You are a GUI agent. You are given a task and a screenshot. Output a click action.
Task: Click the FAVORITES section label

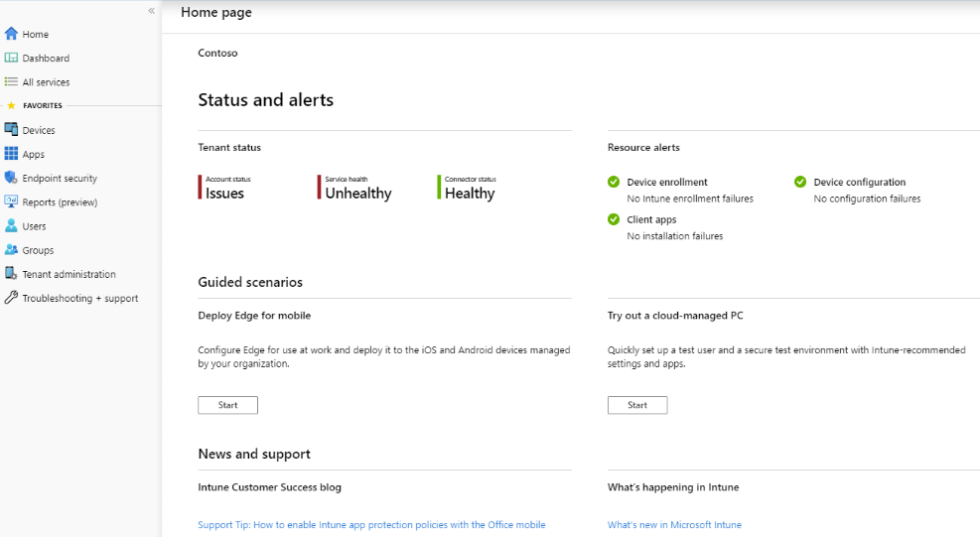43,105
